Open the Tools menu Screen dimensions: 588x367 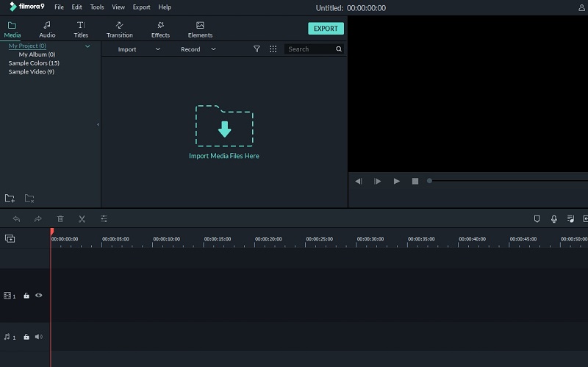(97, 7)
